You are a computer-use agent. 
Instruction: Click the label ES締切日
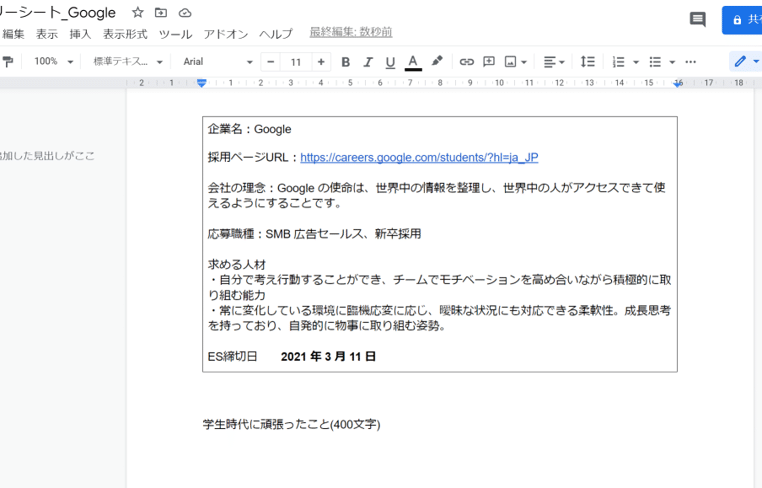pos(232,357)
